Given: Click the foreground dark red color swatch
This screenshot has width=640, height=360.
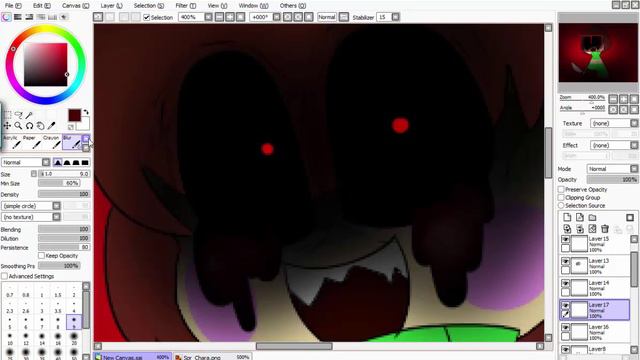Looking at the screenshot, I should [x=74, y=116].
